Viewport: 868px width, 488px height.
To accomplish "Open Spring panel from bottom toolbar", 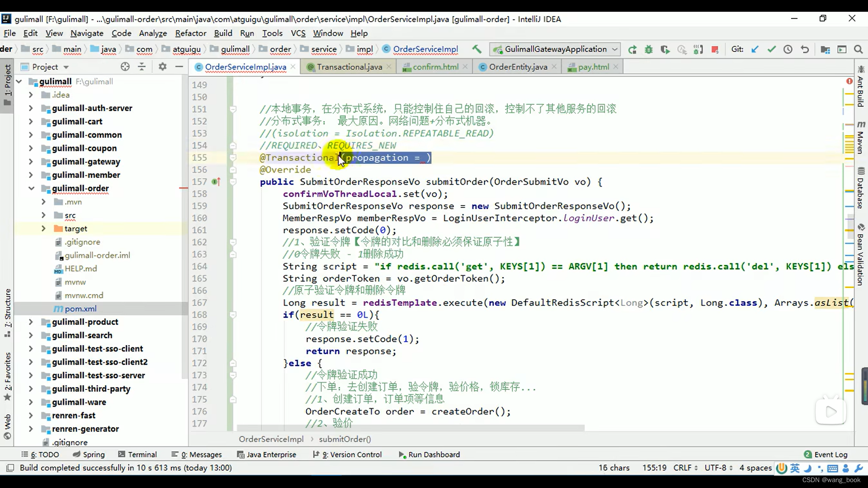I will pos(94,454).
